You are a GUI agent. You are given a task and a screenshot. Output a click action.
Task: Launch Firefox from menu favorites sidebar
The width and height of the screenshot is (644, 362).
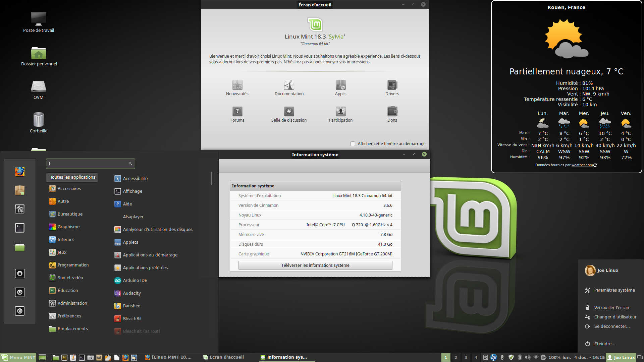[x=20, y=172]
